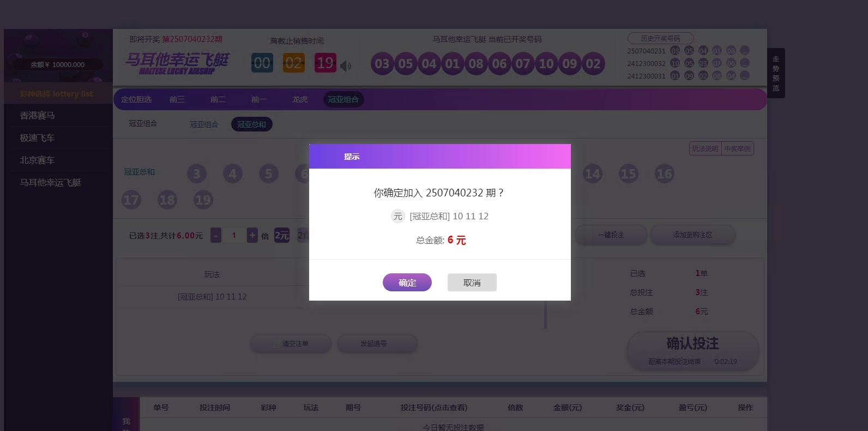Open the 龙虎 play tab
This screenshot has height=431, width=868.
tap(300, 99)
